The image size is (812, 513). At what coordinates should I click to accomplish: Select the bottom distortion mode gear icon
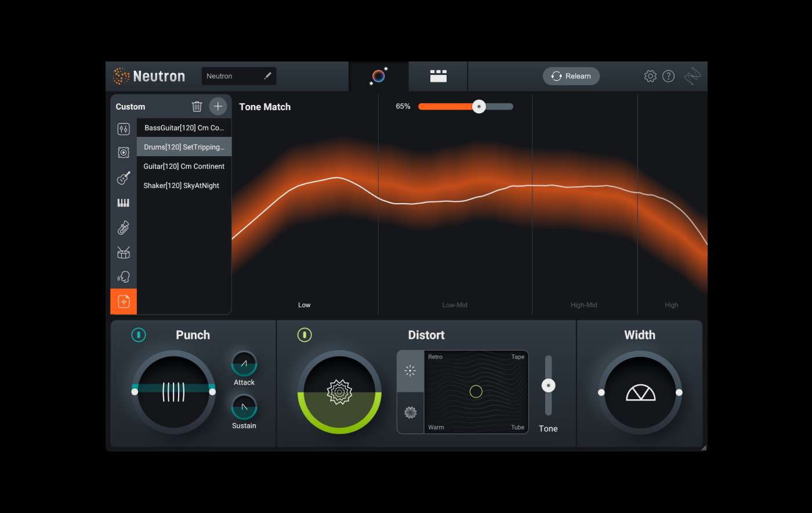coord(410,413)
